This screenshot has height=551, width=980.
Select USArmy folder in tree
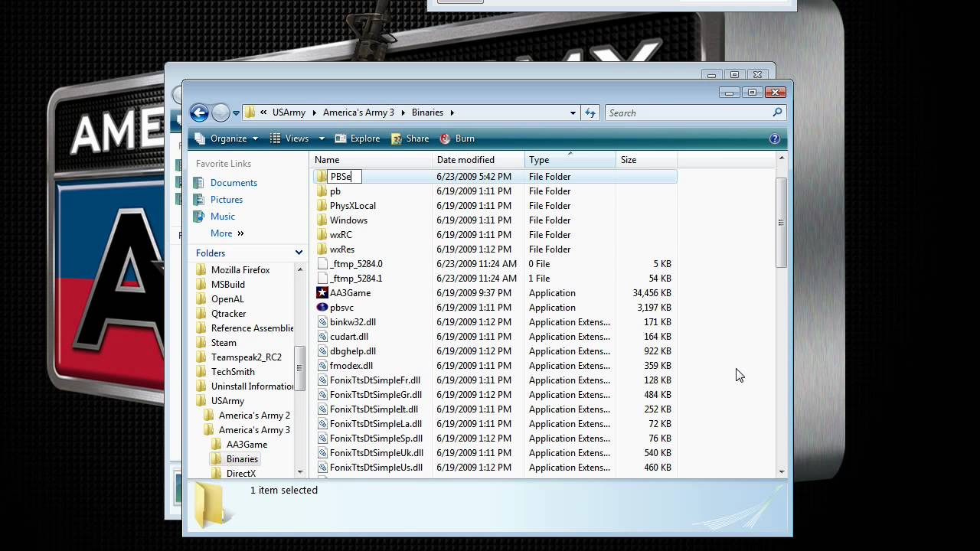227,401
